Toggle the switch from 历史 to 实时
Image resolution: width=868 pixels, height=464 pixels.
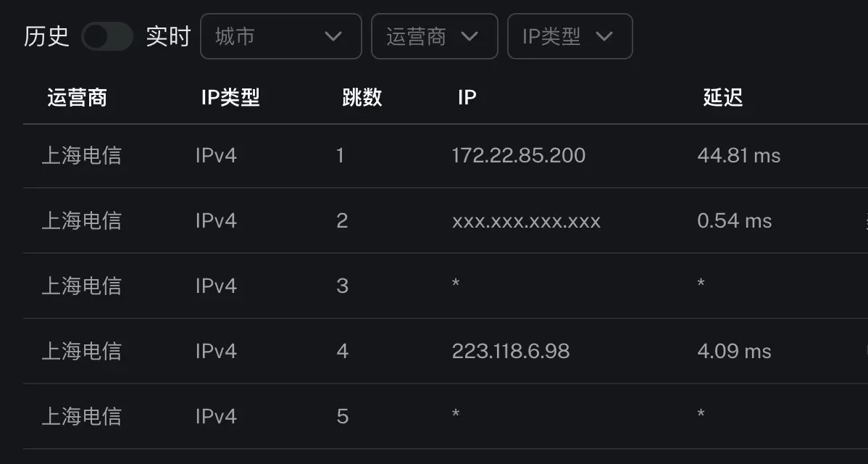coord(107,36)
